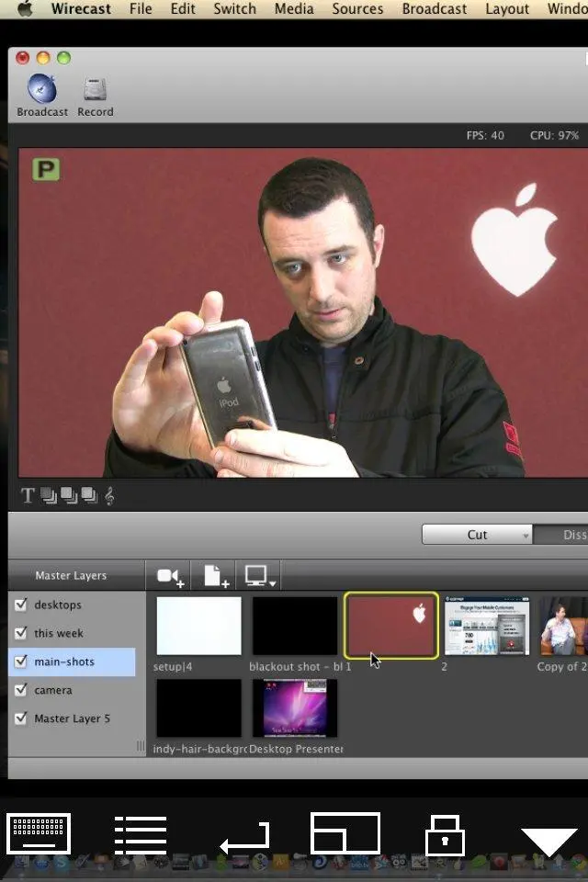Select the desktops master layer row
This screenshot has width=588, height=882.
point(72,605)
